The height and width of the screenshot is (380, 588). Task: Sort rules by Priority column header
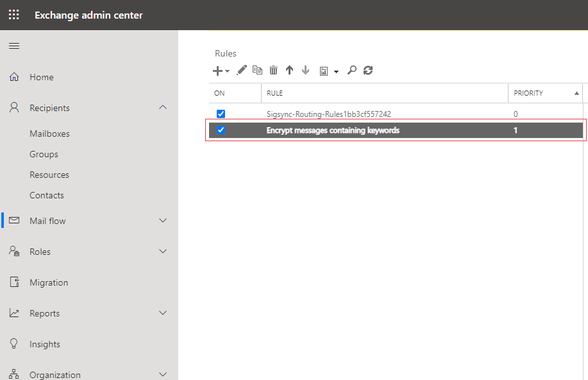528,93
